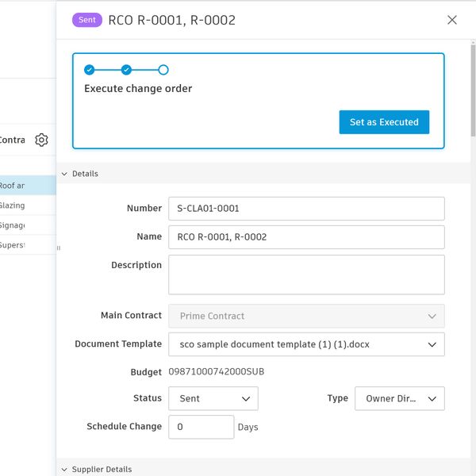Image resolution: width=476 pixels, height=476 pixels.
Task: Click the purple Sent status badge
Action: pos(87,20)
